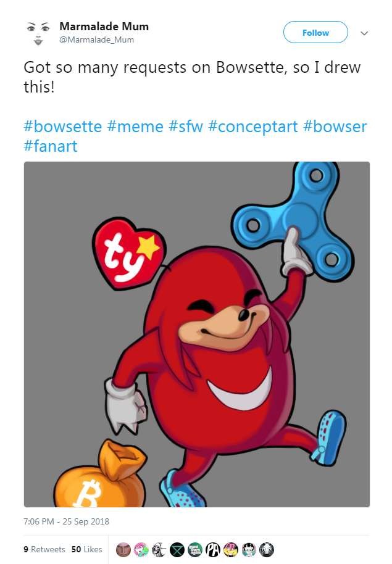The width and height of the screenshot is (392, 564).
Task: Click the 7:06 PM tweet timestamp
Action: click(66, 521)
